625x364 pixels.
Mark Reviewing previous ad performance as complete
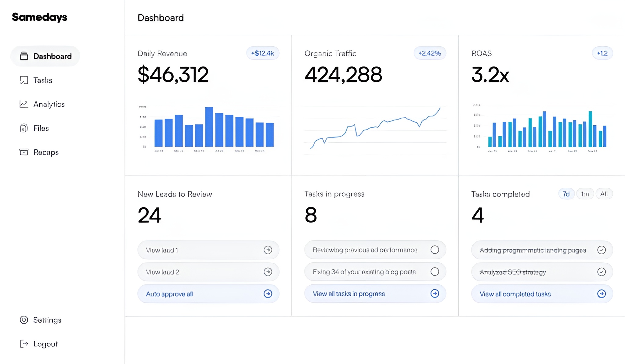point(435,250)
